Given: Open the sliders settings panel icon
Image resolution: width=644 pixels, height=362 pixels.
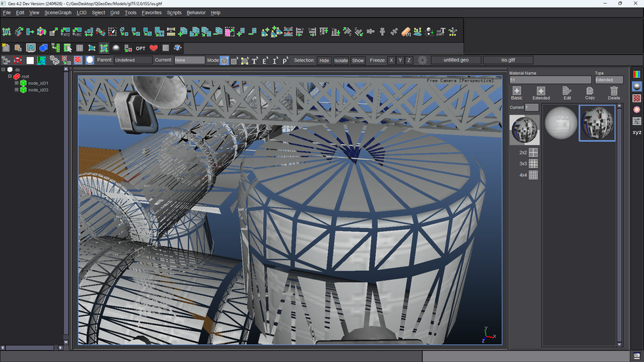Looking at the screenshot, I should click(637, 121).
